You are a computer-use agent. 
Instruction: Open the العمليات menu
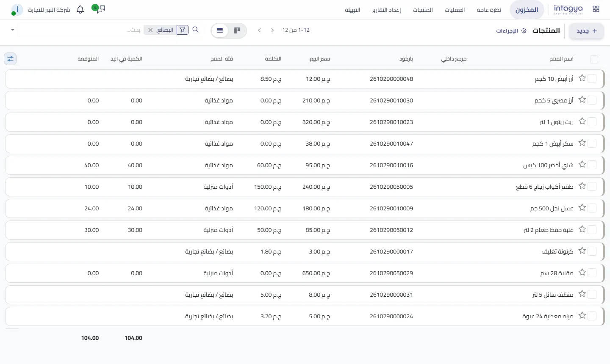tap(455, 10)
